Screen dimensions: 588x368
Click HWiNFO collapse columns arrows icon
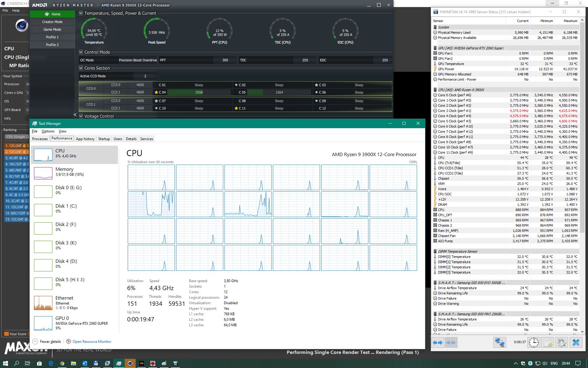coord(451,343)
